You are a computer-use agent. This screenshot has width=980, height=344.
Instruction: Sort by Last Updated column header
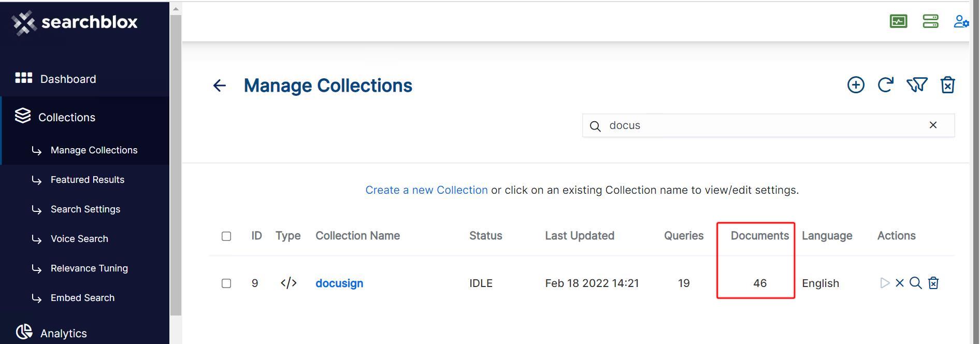580,236
